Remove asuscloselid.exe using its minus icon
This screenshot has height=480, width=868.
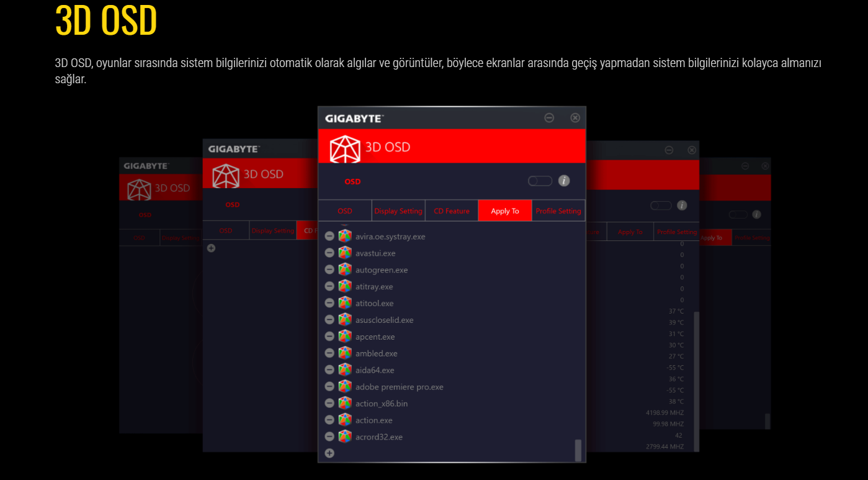[x=329, y=320]
